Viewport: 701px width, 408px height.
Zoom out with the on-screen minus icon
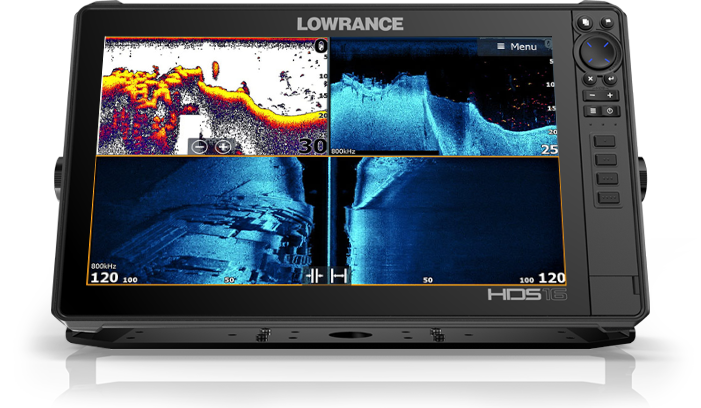pyautogui.click(x=199, y=147)
